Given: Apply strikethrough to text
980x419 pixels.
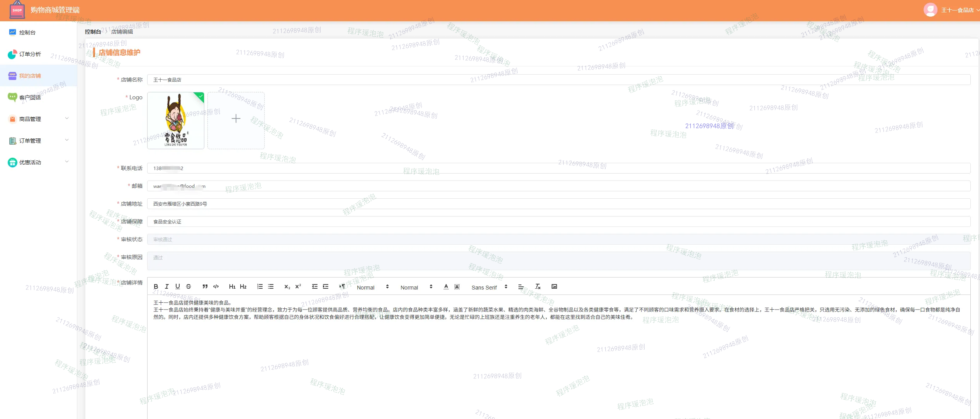Looking at the screenshot, I should pyautogui.click(x=189, y=286).
